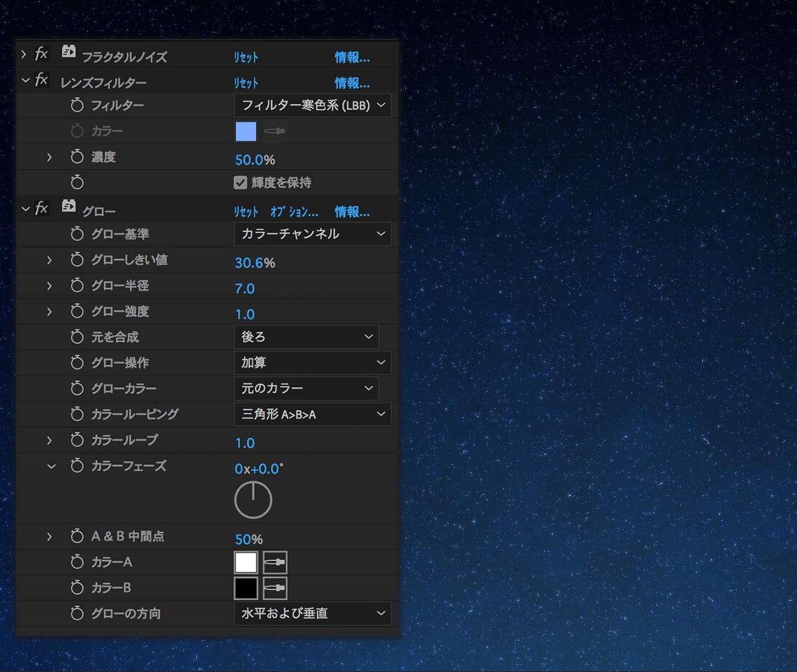Click the eyedropper next to カラーA
Screen dimensions: 797x672
coord(275,562)
